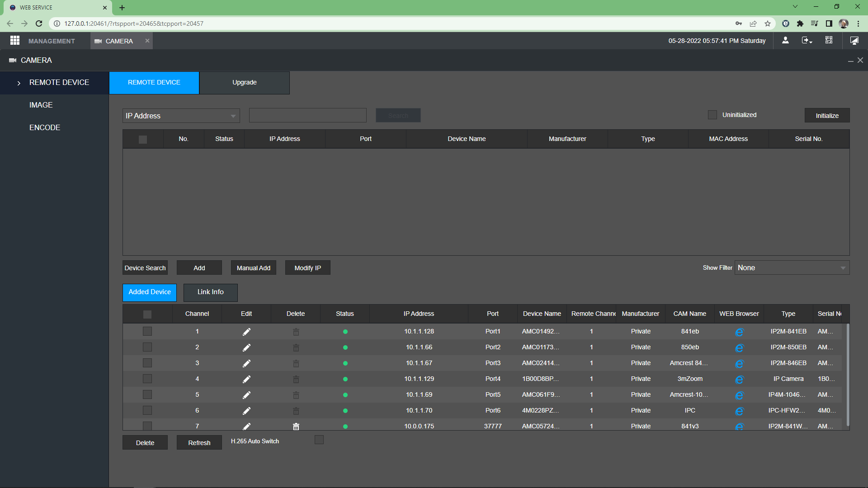Viewport: 868px width, 488px height.
Task: Open web browser for camera 850eb
Action: tap(739, 348)
